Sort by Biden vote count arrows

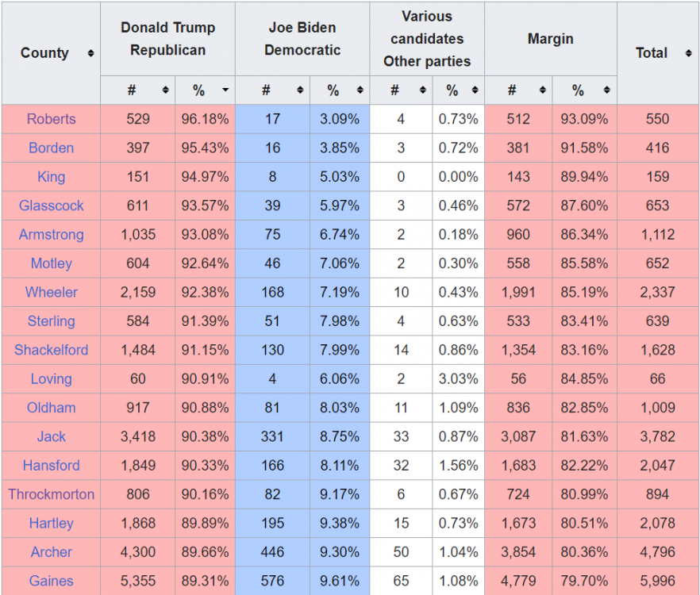[x=300, y=90]
